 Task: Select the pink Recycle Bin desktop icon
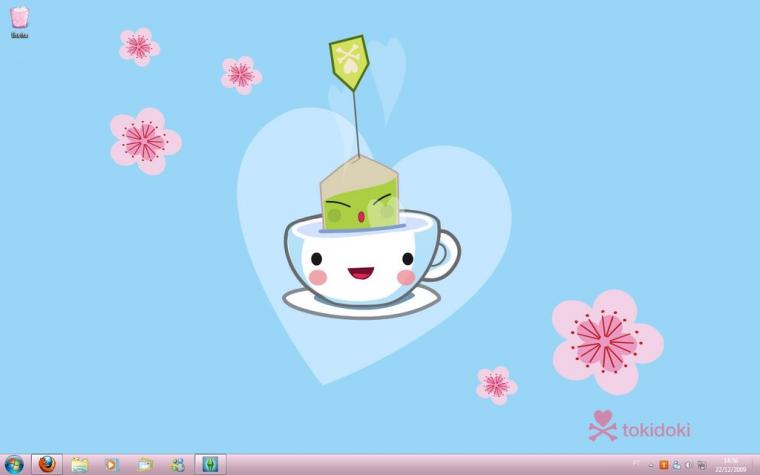(x=19, y=22)
